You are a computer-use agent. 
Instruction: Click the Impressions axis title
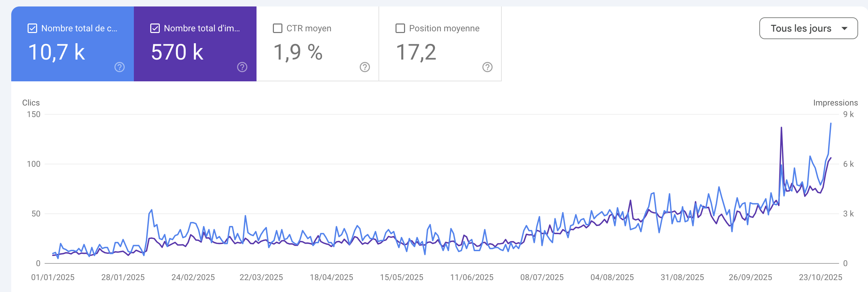(x=835, y=103)
